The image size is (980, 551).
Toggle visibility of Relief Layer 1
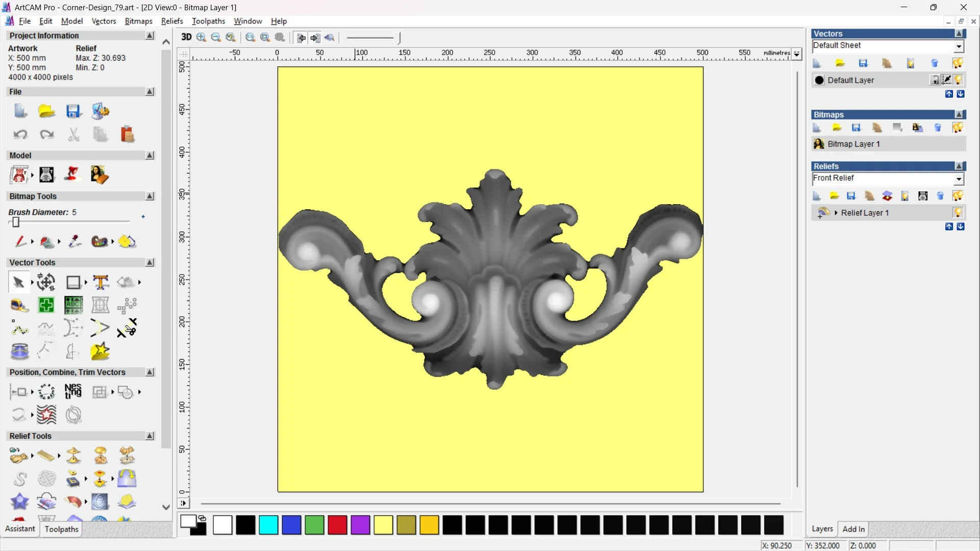click(959, 213)
